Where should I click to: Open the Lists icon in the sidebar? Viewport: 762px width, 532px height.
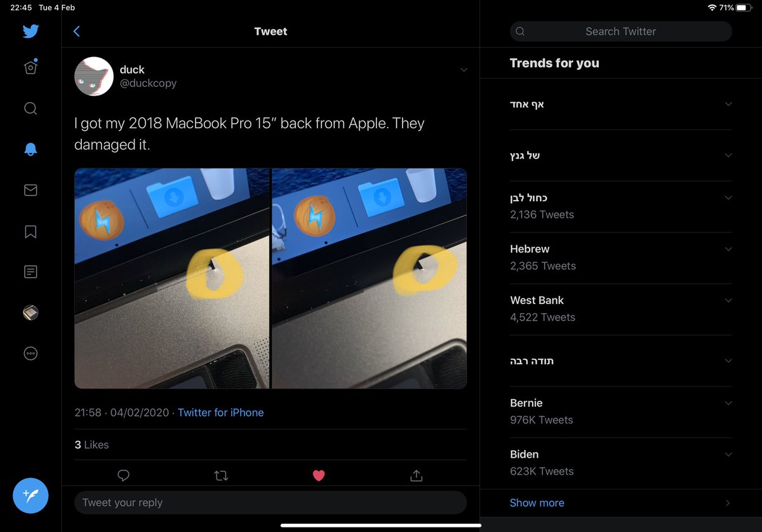pos(30,272)
